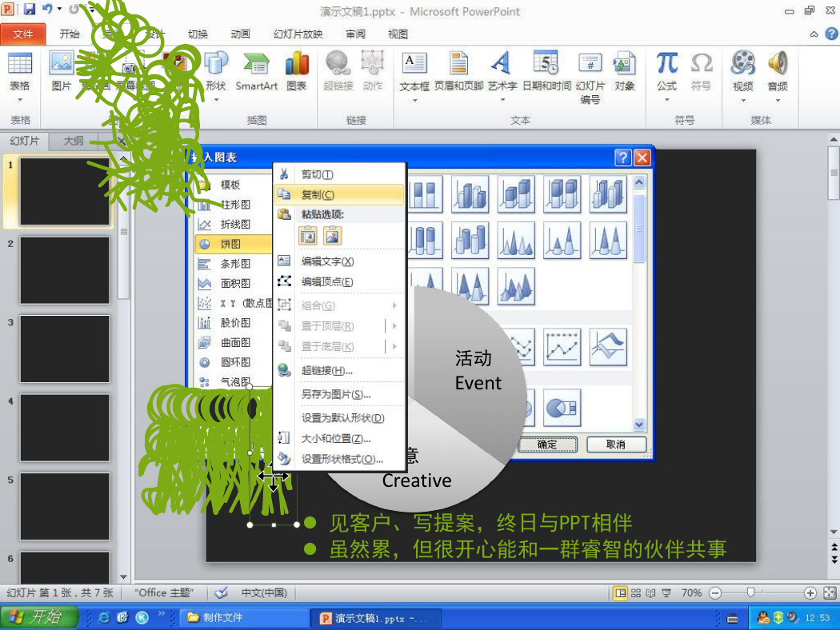Click chart gallery scrollbar up arrow

[638, 182]
